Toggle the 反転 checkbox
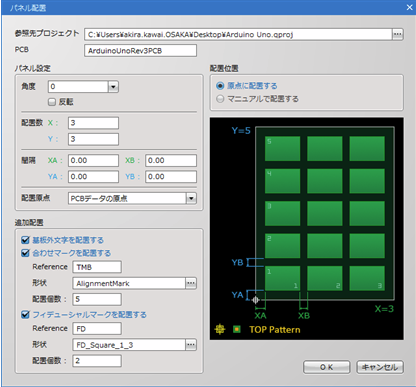The width and height of the screenshot is (416, 387). point(52,102)
